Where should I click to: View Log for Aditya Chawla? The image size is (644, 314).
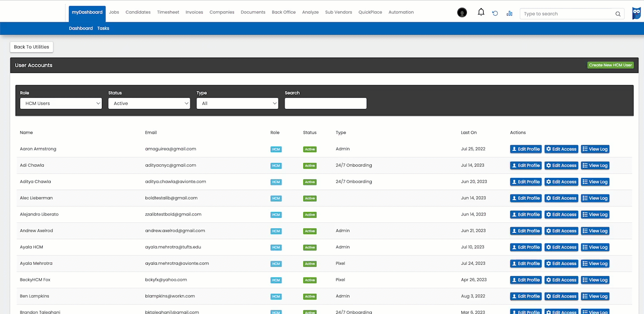click(x=595, y=182)
